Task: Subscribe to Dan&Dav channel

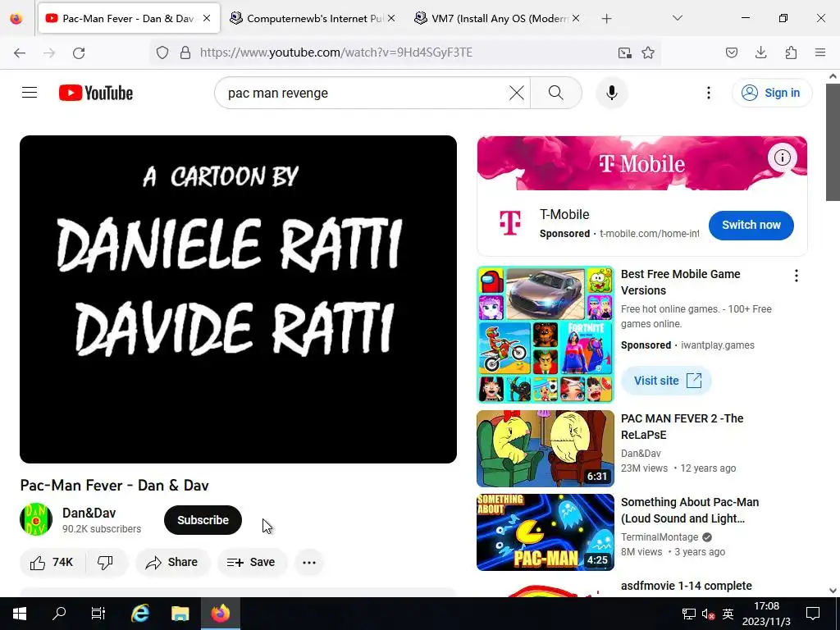Action: (x=203, y=520)
